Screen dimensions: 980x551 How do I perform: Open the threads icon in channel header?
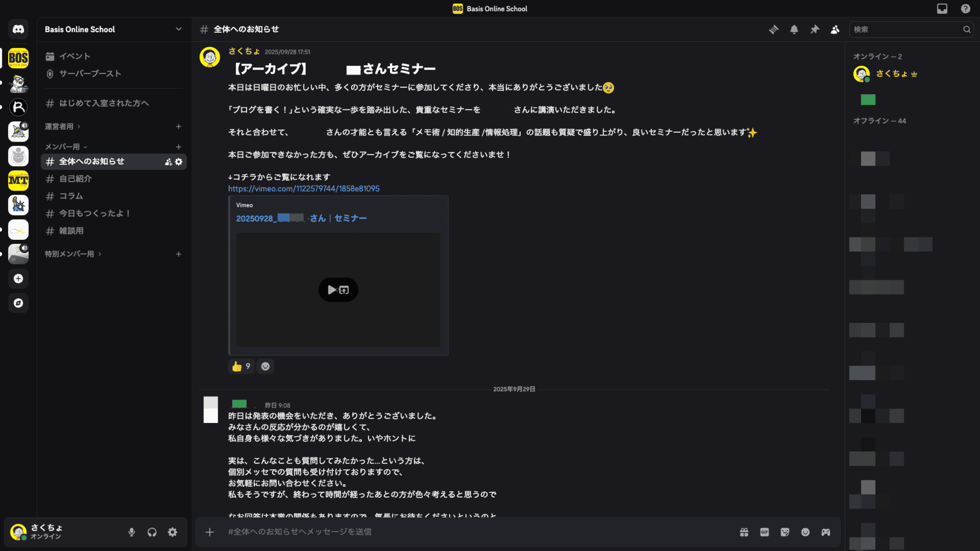pos(774,30)
